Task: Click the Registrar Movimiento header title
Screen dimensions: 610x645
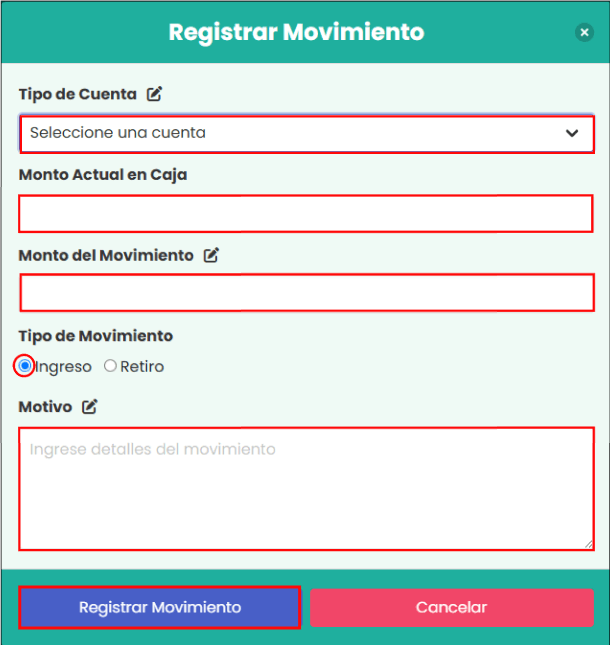Action: pyautogui.click(x=296, y=32)
